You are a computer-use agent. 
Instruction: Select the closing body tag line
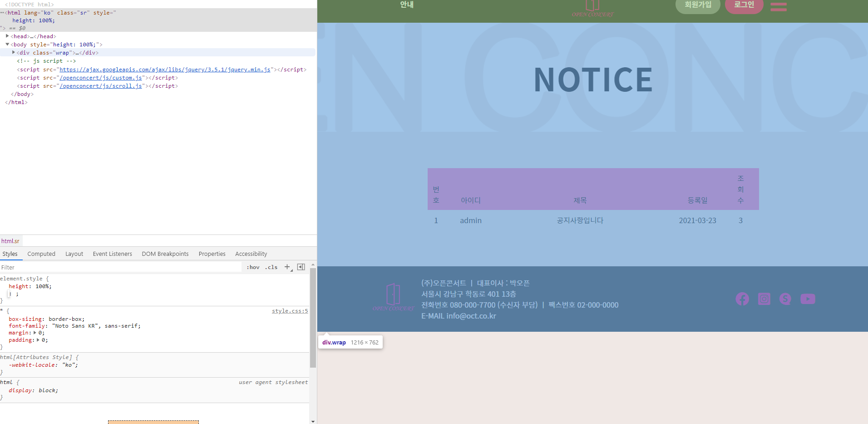pos(22,94)
